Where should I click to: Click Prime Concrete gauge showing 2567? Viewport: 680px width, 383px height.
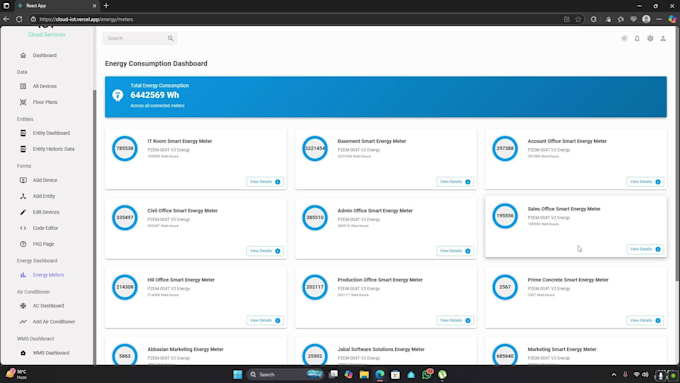tap(505, 287)
